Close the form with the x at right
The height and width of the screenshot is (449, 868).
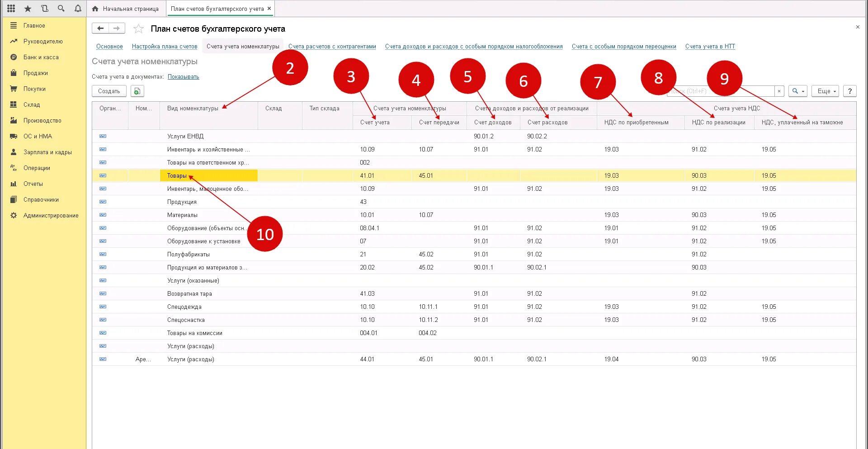(x=858, y=27)
